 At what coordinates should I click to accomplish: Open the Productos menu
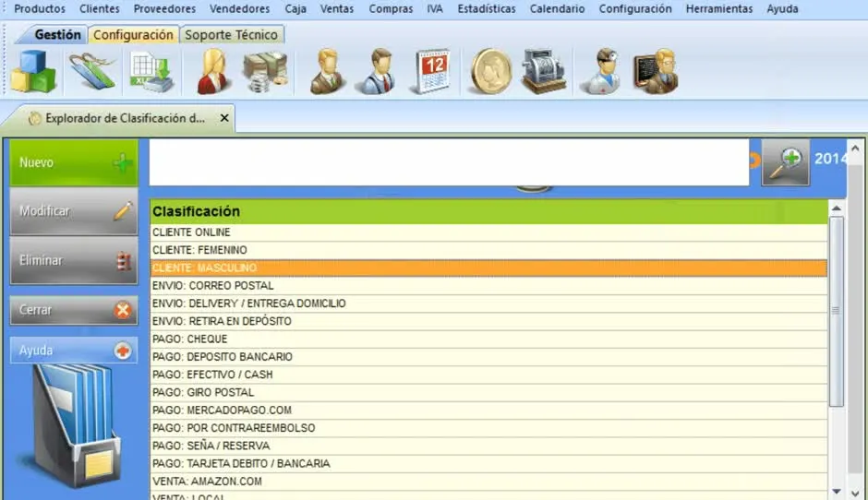pyautogui.click(x=40, y=9)
